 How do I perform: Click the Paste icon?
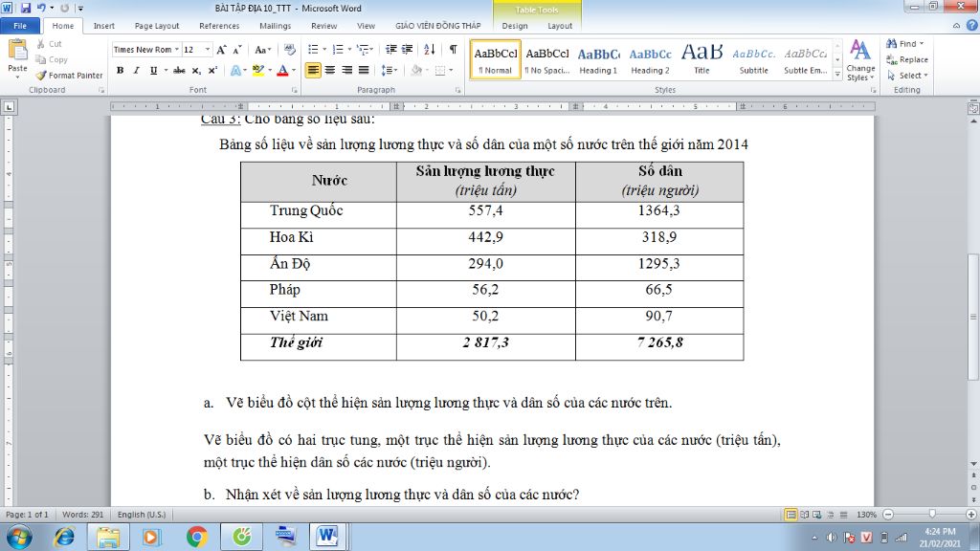point(17,50)
